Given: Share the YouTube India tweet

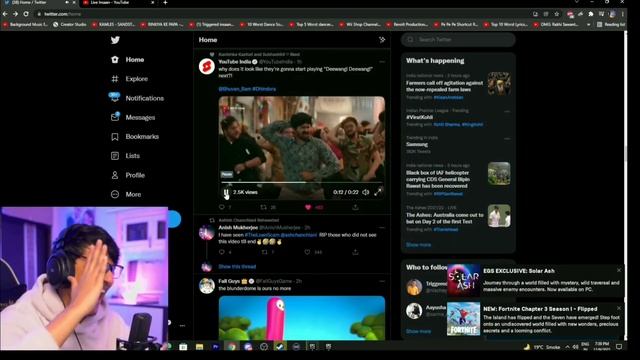Looking at the screenshot, I should click(355, 207).
